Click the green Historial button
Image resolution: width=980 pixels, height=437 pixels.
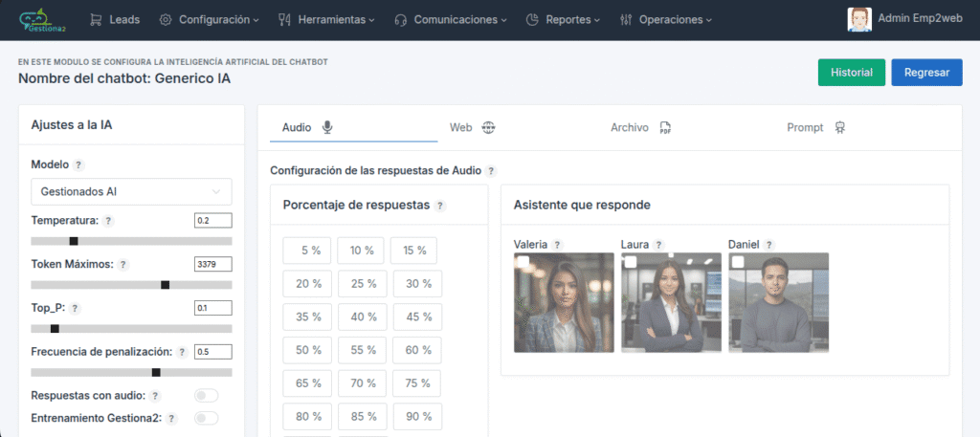[x=851, y=73]
